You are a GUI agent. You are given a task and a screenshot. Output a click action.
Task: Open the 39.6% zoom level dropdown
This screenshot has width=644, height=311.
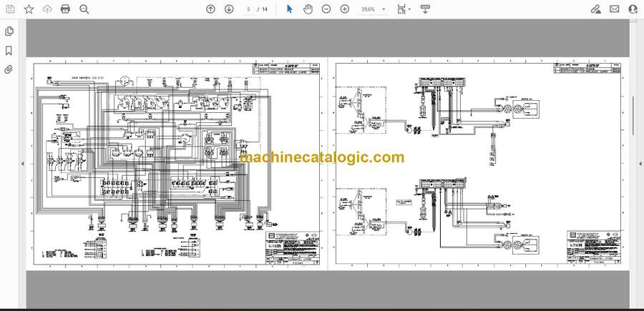pyautogui.click(x=374, y=9)
